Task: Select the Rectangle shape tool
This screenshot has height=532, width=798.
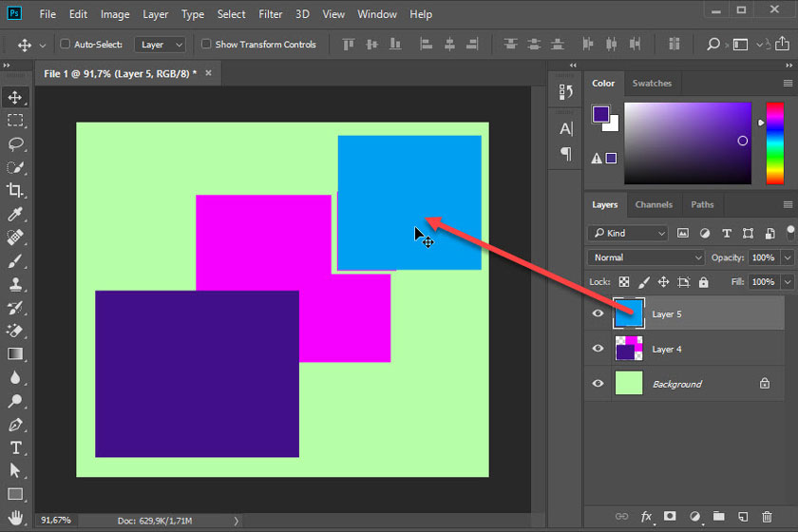Action: [15, 494]
